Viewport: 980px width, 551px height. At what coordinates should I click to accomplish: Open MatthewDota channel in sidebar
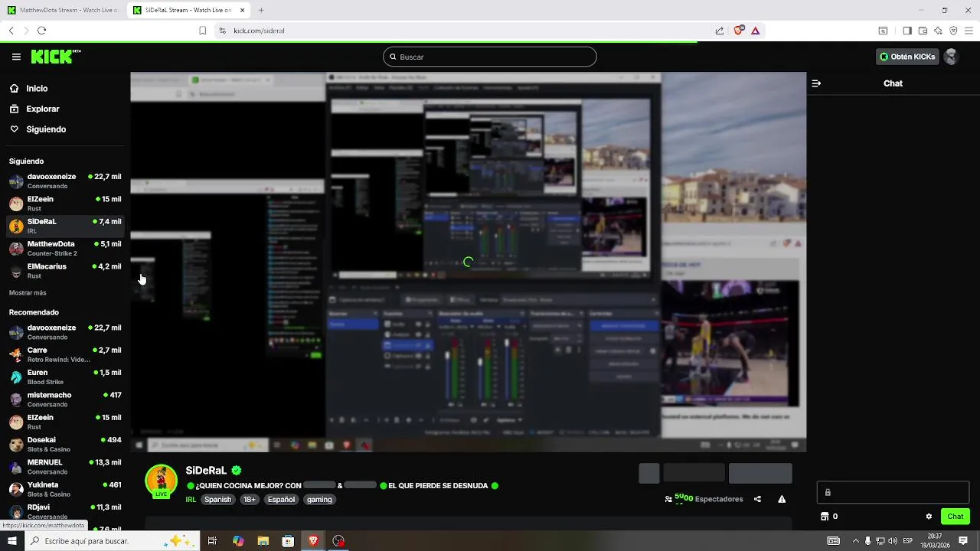click(x=65, y=249)
